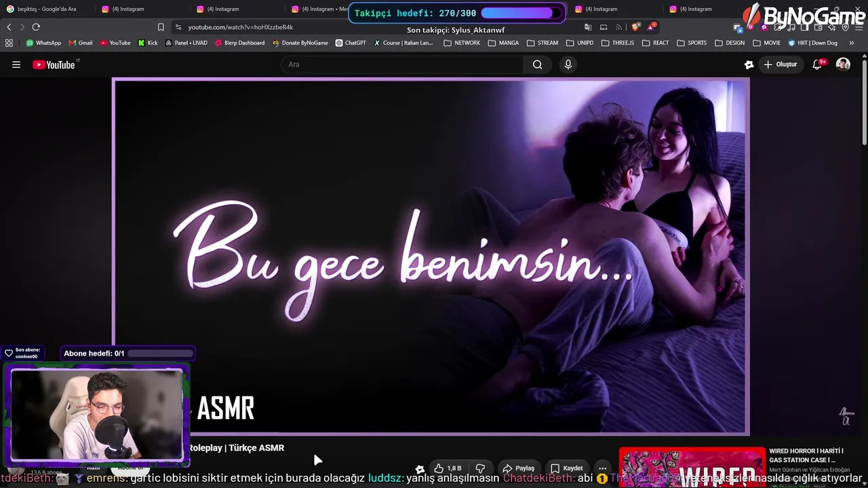
Task: Click the YouTube search magnifier button
Action: pyautogui.click(x=537, y=64)
